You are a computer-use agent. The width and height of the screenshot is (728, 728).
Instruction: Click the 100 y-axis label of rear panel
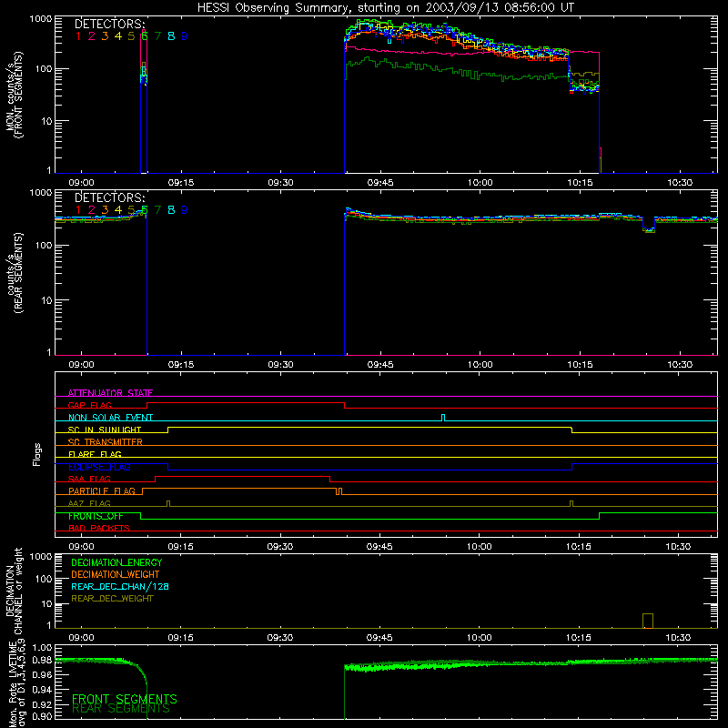pyautogui.click(x=43, y=245)
